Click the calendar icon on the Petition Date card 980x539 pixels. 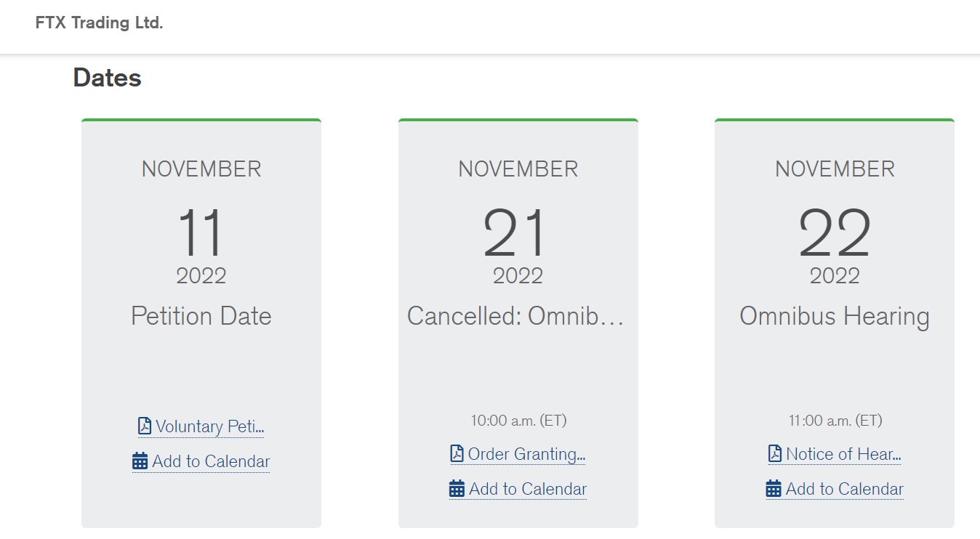coord(140,461)
